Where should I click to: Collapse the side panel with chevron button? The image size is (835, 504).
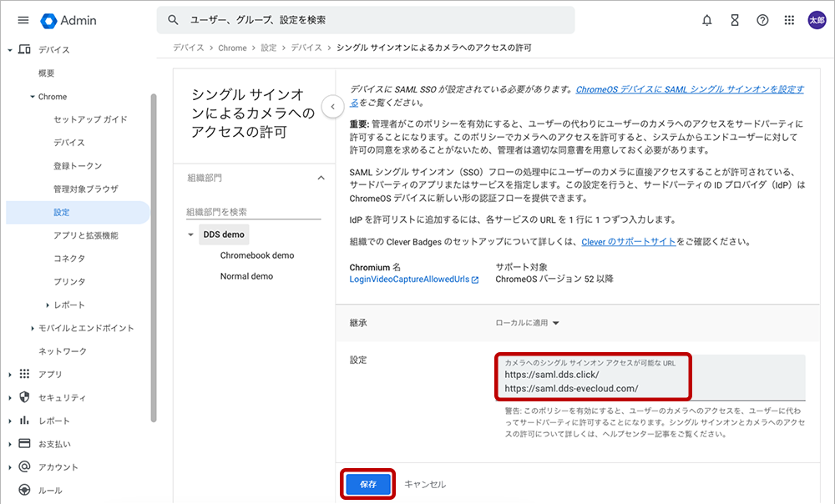[332, 107]
